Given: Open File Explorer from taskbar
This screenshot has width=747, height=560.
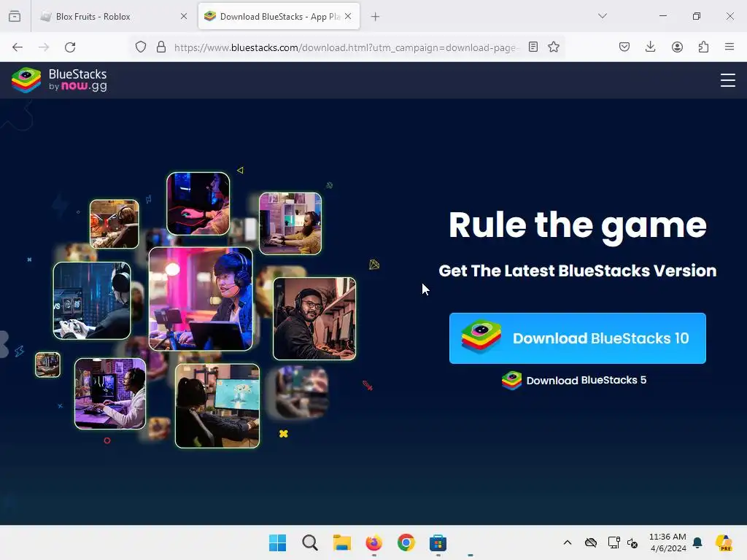Looking at the screenshot, I should (x=341, y=542).
